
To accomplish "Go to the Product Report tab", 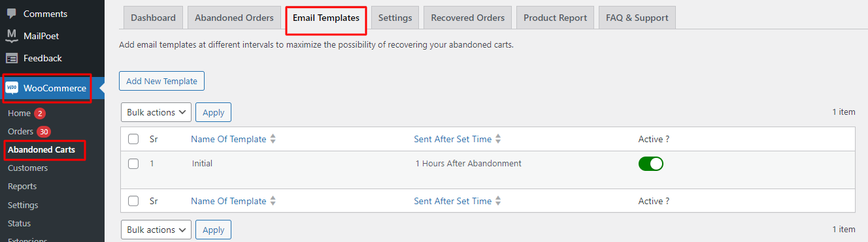I will pos(556,18).
